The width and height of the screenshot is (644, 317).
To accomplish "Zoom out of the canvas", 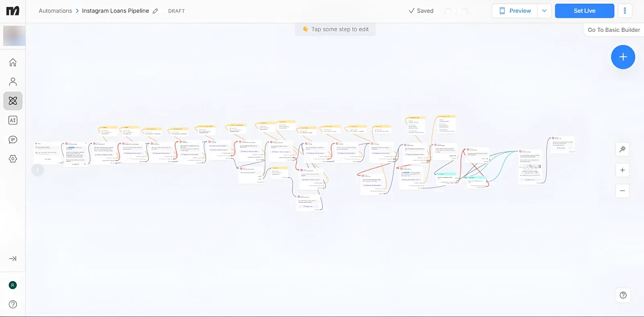I will pyautogui.click(x=623, y=191).
